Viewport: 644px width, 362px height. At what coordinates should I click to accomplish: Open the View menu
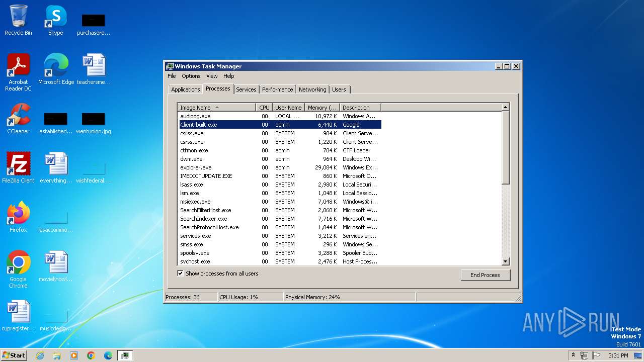pyautogui.click(x=212, y=76)
